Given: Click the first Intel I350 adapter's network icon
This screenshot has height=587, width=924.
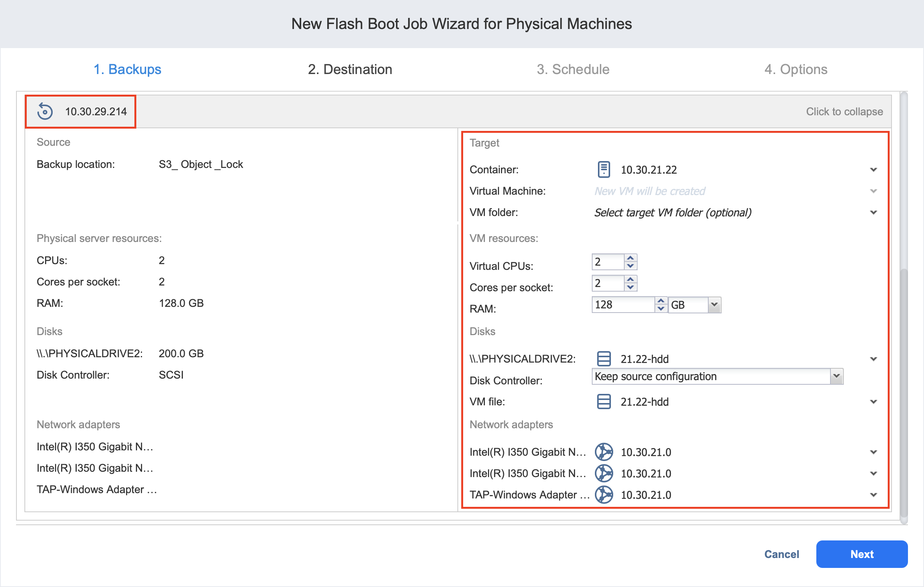Looking at the screenshot, I should (x=604, y=452).
